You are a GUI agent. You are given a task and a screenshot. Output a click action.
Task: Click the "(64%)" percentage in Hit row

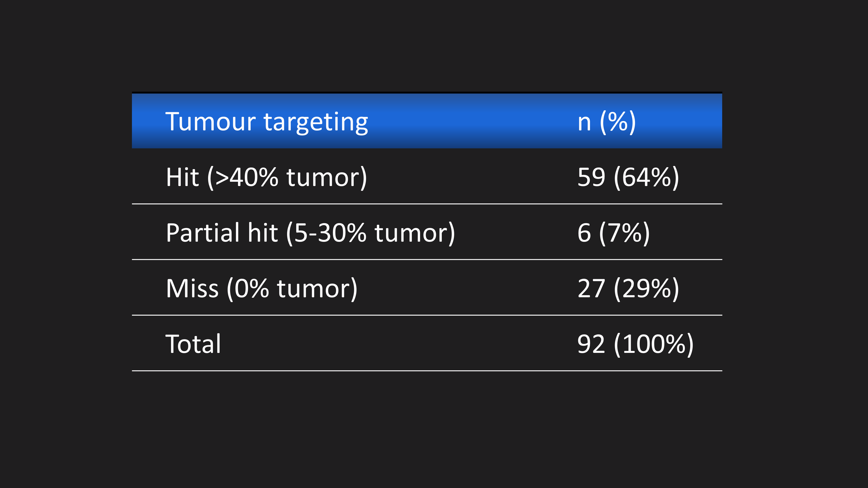click(646, 177)
